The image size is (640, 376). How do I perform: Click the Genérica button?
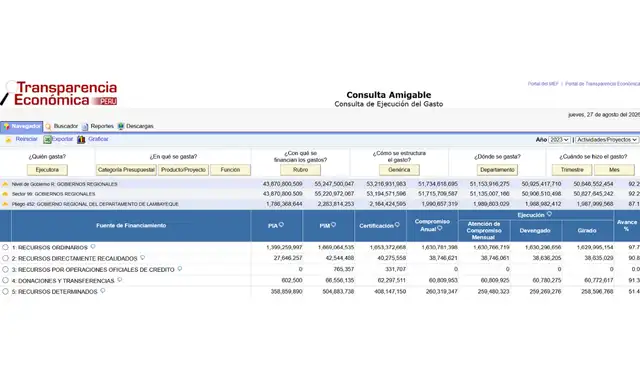pos(399,170)
